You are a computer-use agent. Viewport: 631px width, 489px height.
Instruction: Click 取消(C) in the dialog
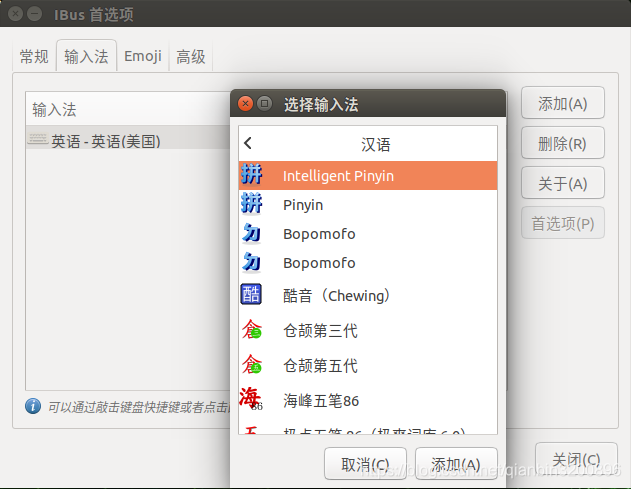coord(365,464)
